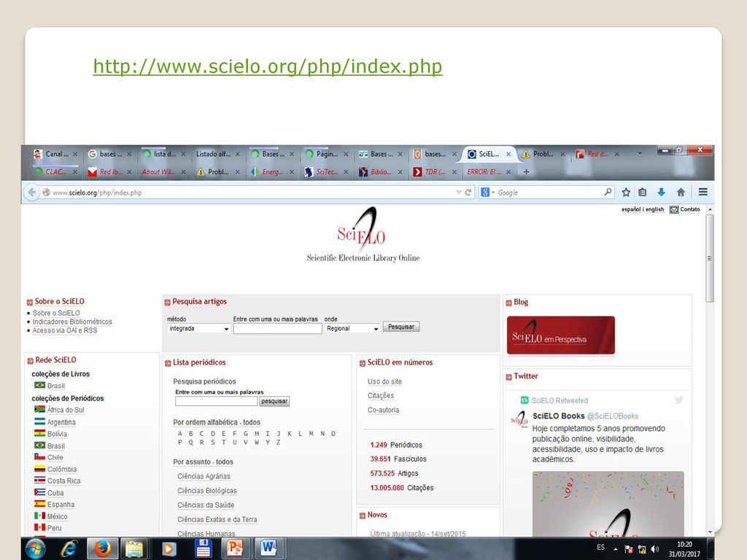Show the list all tabs dropdown arrow
Screen dimensions: 747x560
pyautogui.click(x=640, y=153)
